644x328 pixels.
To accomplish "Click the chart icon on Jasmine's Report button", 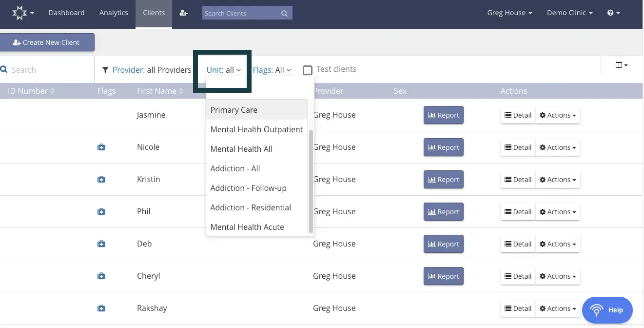I will click(x=433, y=115).
